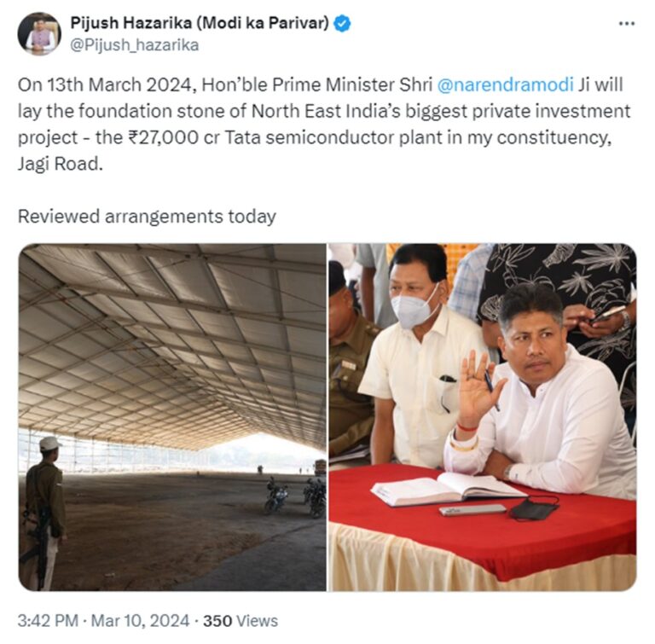Click the blue verified badge icon
This screenshot has height=644, width=655.
pyautogui.click(x=343, y=23)
